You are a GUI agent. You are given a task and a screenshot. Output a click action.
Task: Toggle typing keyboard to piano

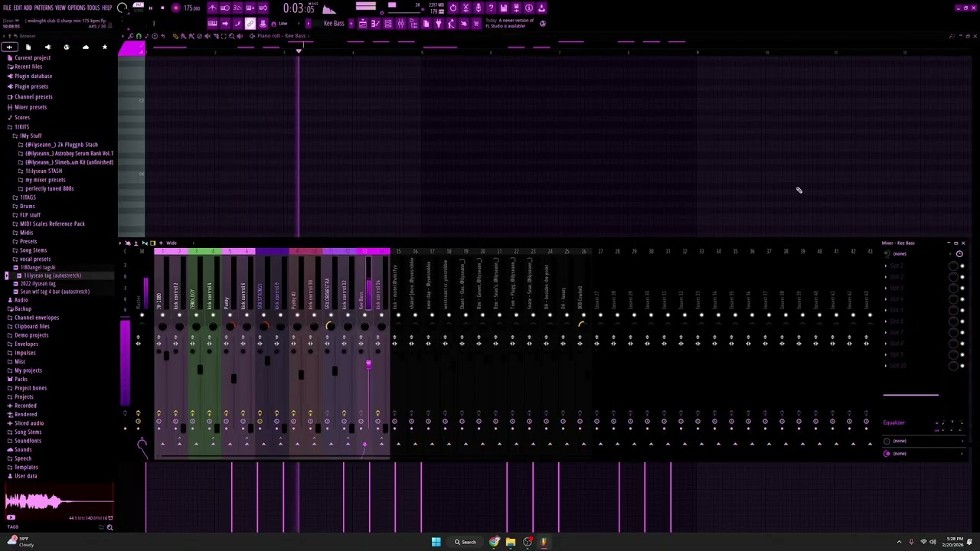point(212,24)
